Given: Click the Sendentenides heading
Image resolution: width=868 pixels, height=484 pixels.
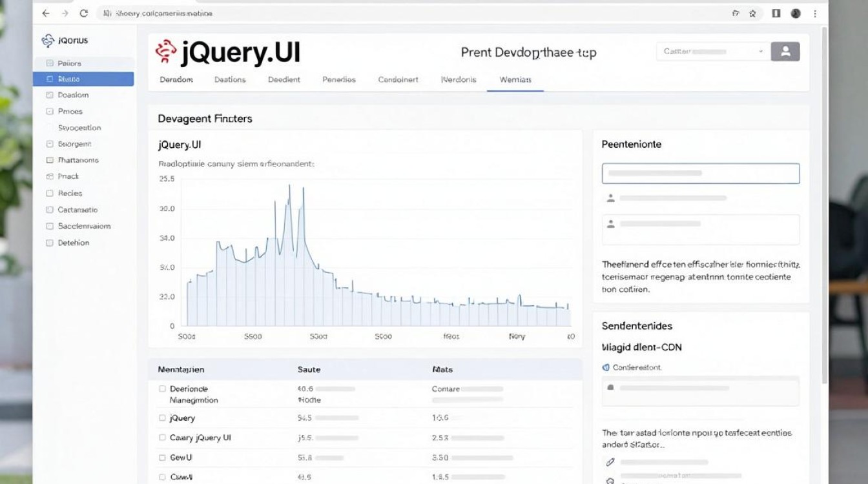Looking at the screenshot, I should [x=637, y=326].
